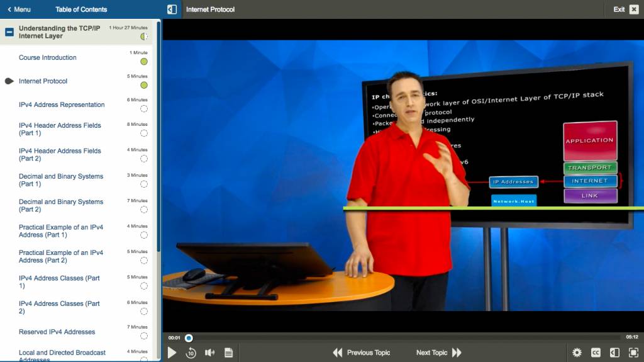Collapse the table of contents panel
The height and width of the screenshot is (362, 644).
tap(172, 9)
